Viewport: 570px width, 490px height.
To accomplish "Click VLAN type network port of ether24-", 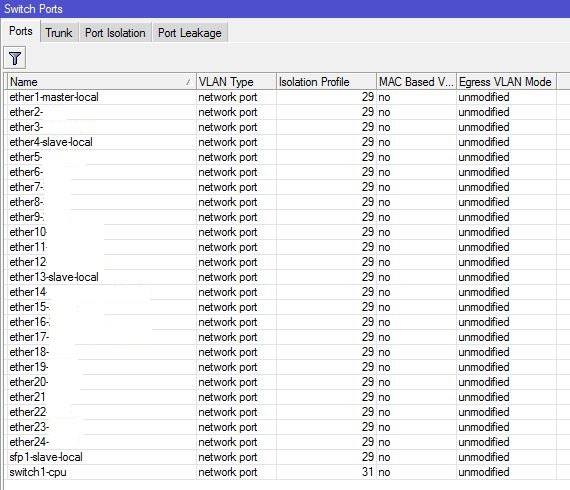I will [228, 442].
